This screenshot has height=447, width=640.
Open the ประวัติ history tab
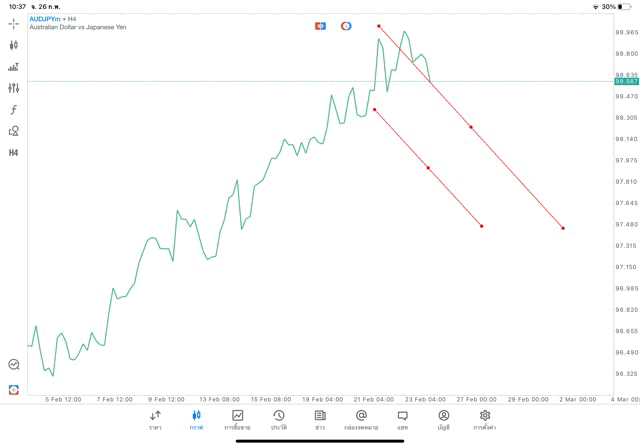(278, 419)
